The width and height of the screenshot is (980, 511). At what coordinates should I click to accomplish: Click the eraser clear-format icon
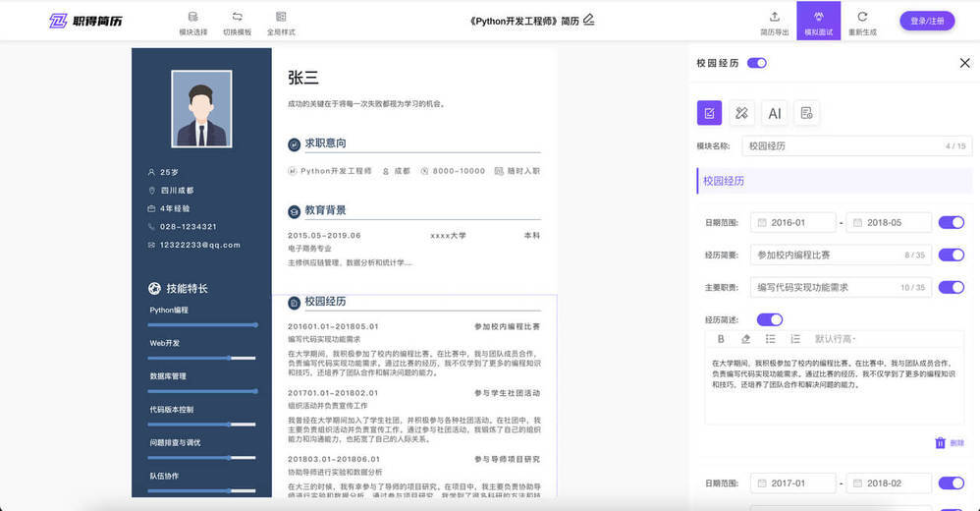pyautogui.click(x=745, y=339)
